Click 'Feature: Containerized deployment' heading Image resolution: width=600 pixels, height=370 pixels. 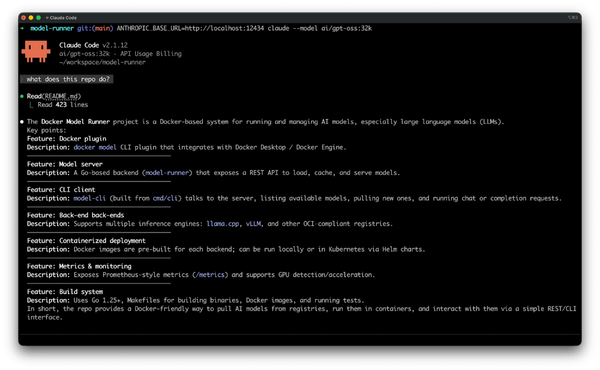(x=86, y=241)
